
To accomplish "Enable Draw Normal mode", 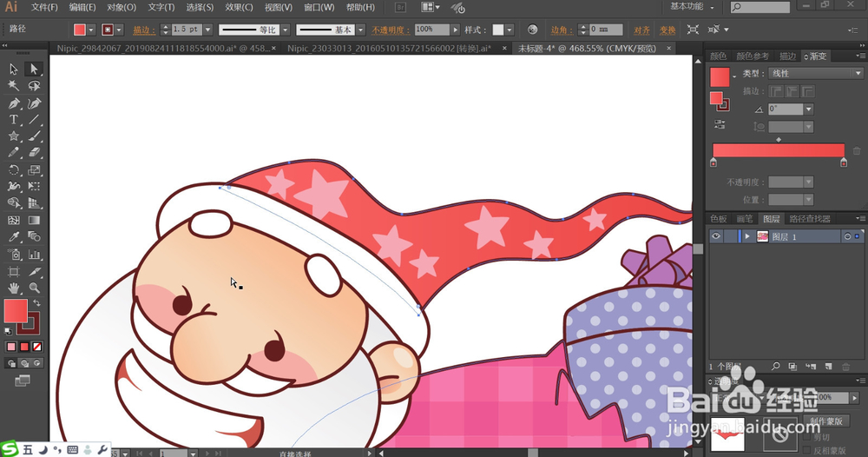I will (x=11, y=363).
